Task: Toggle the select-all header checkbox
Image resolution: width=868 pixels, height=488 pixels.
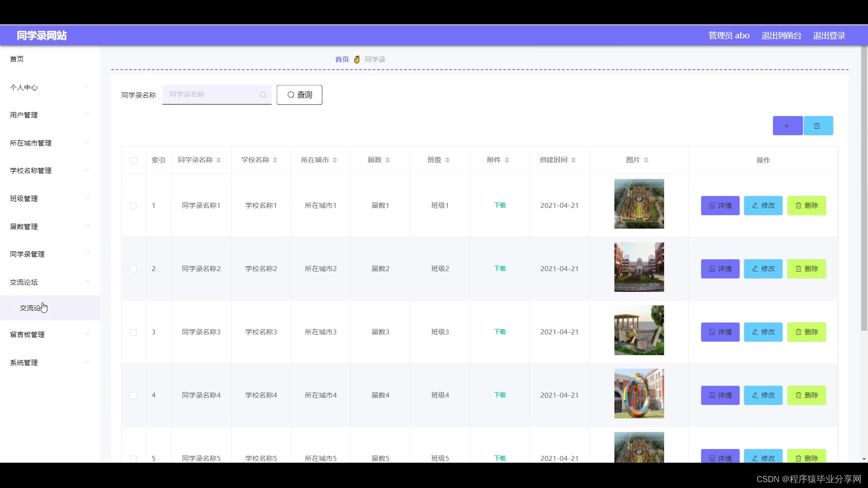Action: tap(134, 160)
